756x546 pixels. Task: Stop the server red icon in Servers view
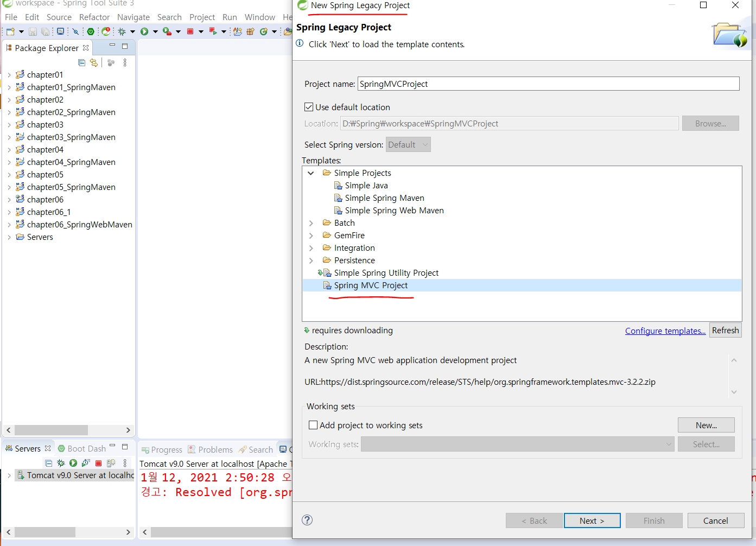[98, 463]
